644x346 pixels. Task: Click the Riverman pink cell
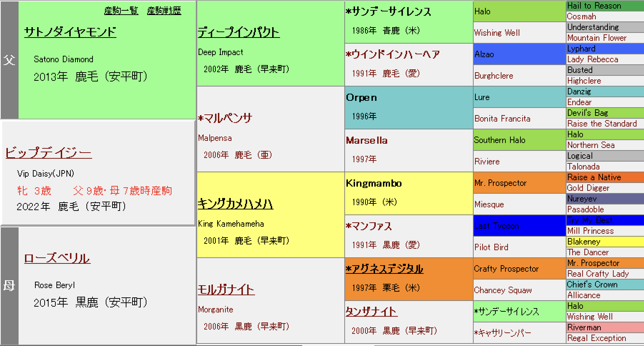pyautogui.click(x=584, y=327)
